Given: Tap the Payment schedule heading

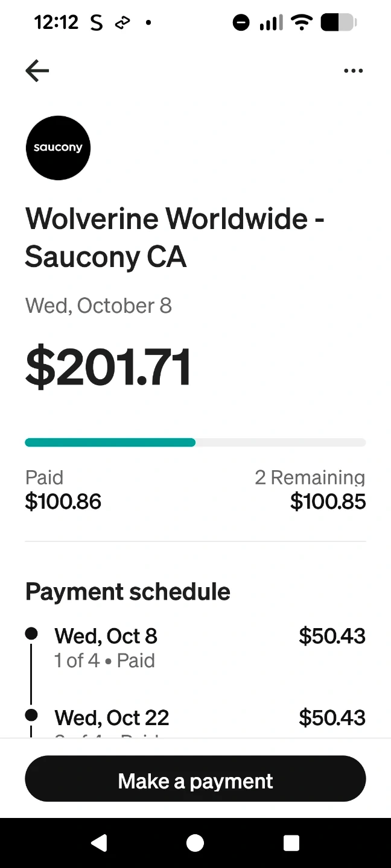Looking at the screenshot, I should [128, 592].
